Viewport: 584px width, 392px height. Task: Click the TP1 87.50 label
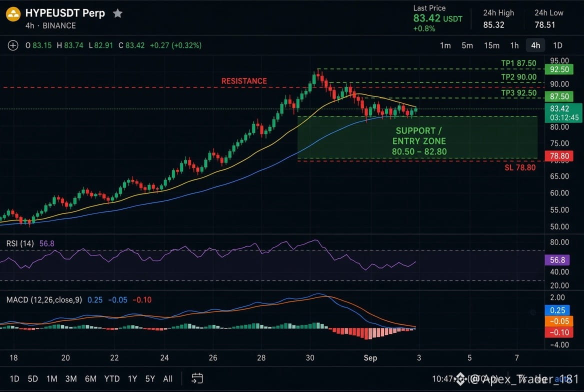pyautogui.click(x=518, y=63)
